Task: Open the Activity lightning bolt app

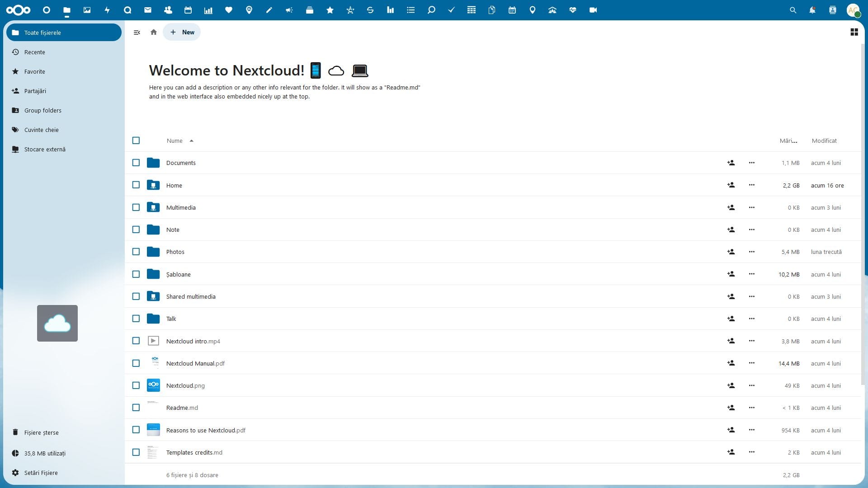Action: (107, 10)
